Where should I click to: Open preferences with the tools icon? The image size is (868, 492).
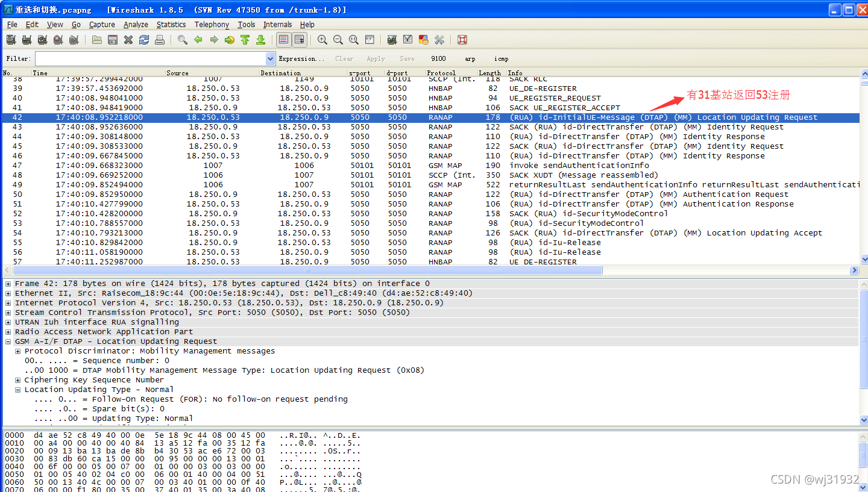[x=439, y=40]
